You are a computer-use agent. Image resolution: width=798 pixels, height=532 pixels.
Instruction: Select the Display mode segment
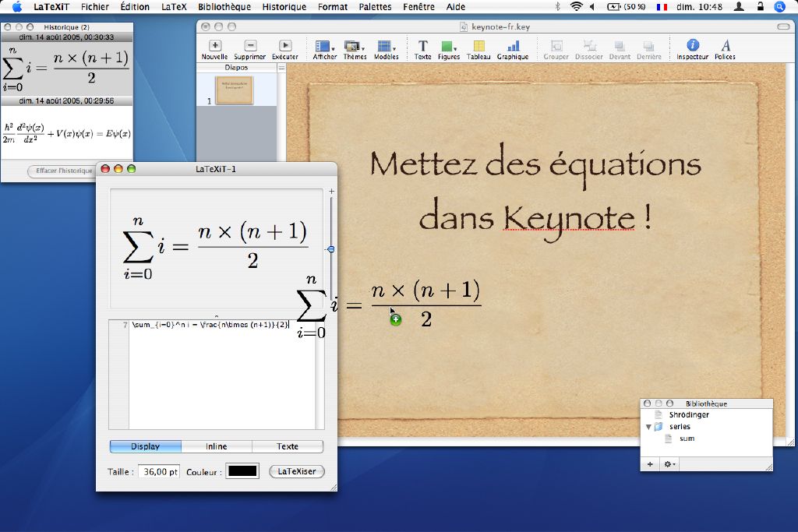[x=146, y=446]
